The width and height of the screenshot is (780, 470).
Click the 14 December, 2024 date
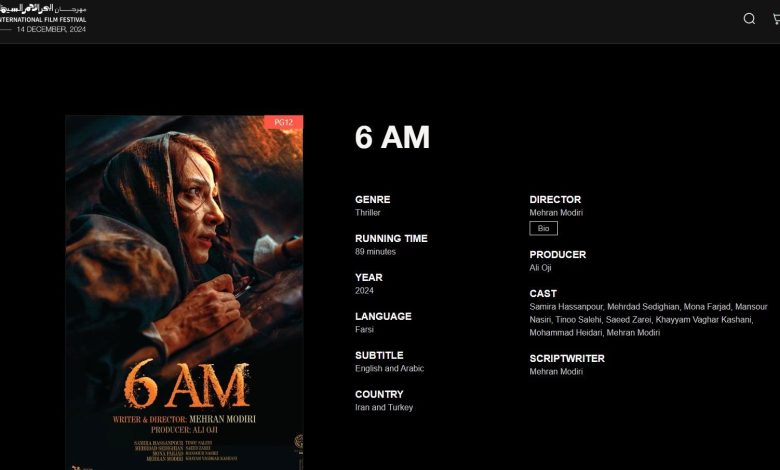pyautogui.click(x=51, y=29)
